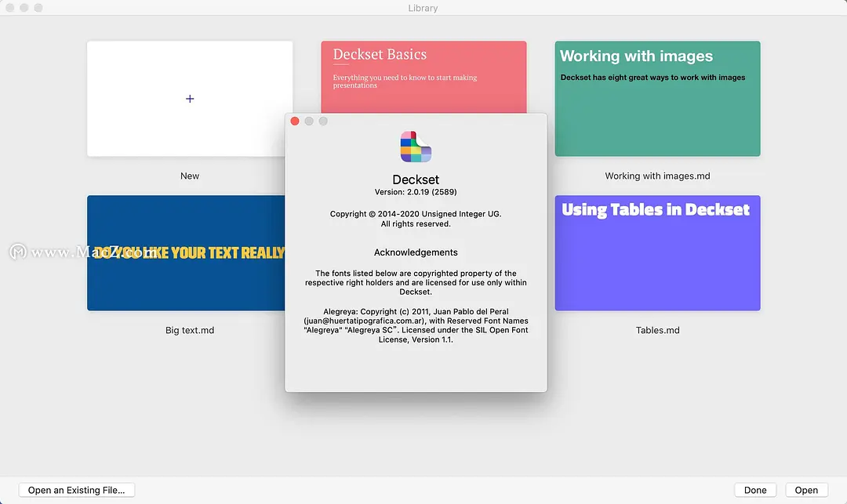Click the Copyright 2014-2020 Unsigned Integer line
The height and width of the screenshot is (504, 847).
416,214
